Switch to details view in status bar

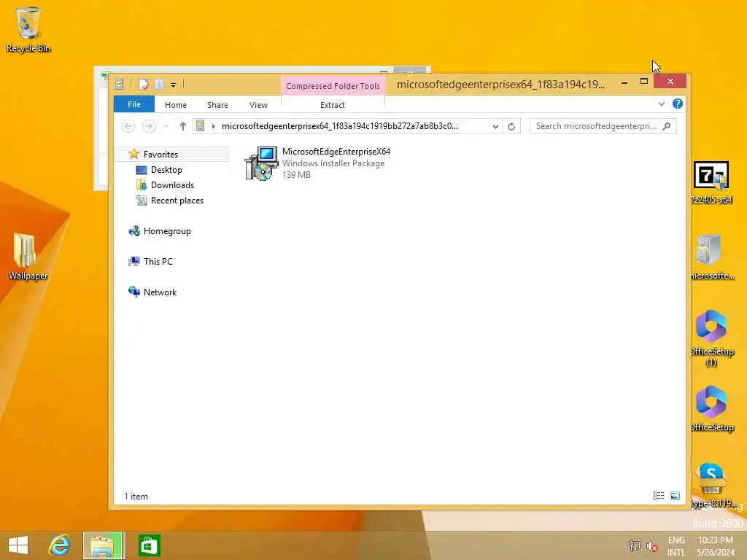(x=659, y=496)
